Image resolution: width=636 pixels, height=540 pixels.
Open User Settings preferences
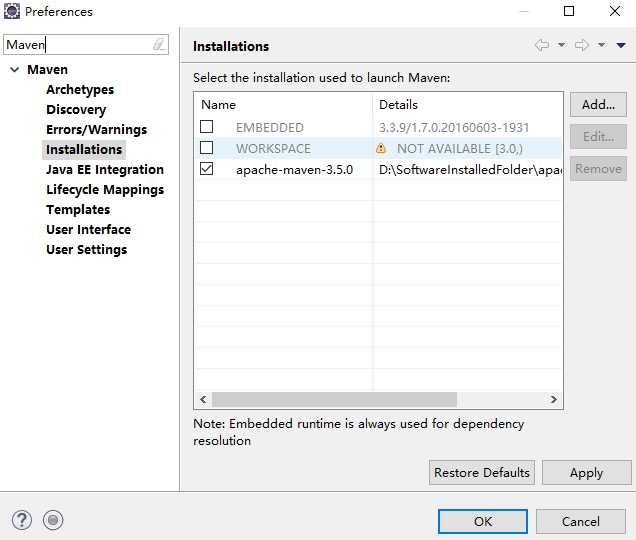pyautogui.click(x=86, y=250)
